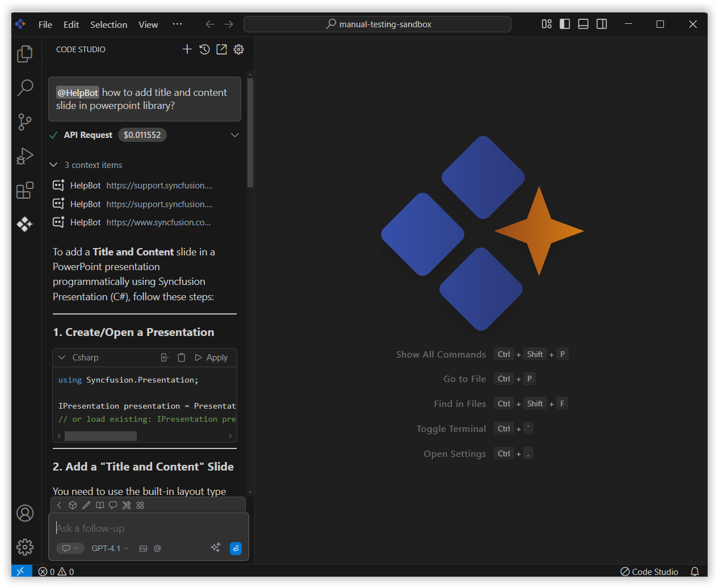Open Code Studio view in activity bar
The image size is (719, 588).
[25, 224]
